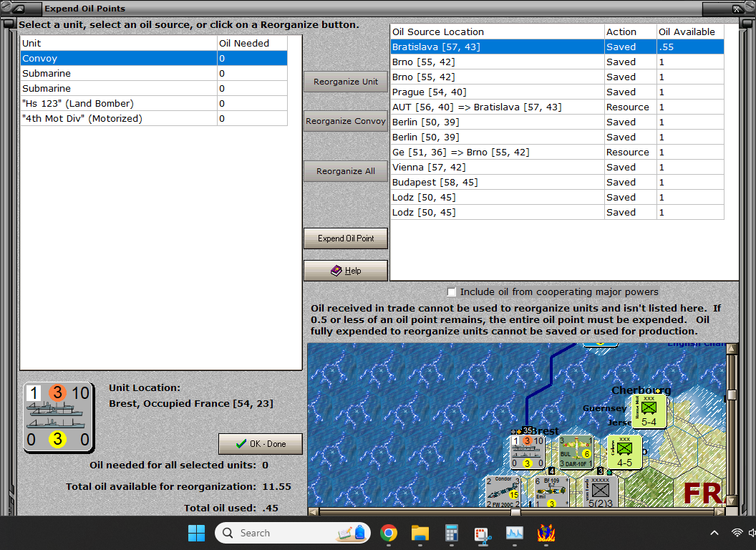Click the Guernsey label on the map
The image size is (756, 550).
coord(605,408)
